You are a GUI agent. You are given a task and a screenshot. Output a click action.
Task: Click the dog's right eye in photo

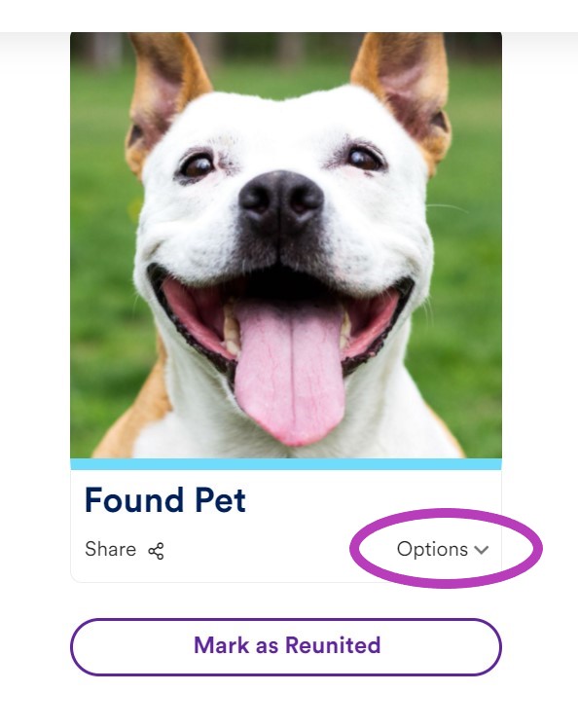(366, 159)
